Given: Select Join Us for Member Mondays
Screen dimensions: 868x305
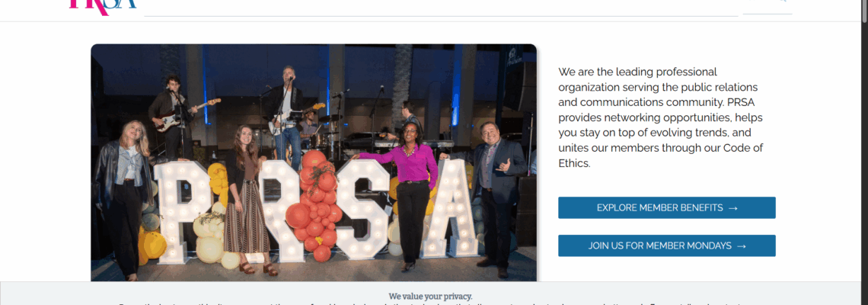Looking at the screenshot, I should (x=666, y=246).
